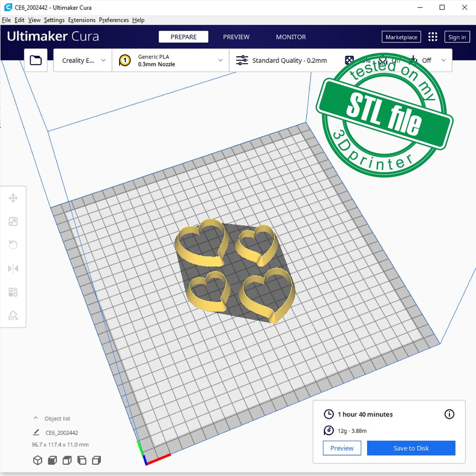Image resolution: width=476 pixels, height=476 pixels.
Task: Open the application switcher grid icon
Action: [x=433, y=37]
